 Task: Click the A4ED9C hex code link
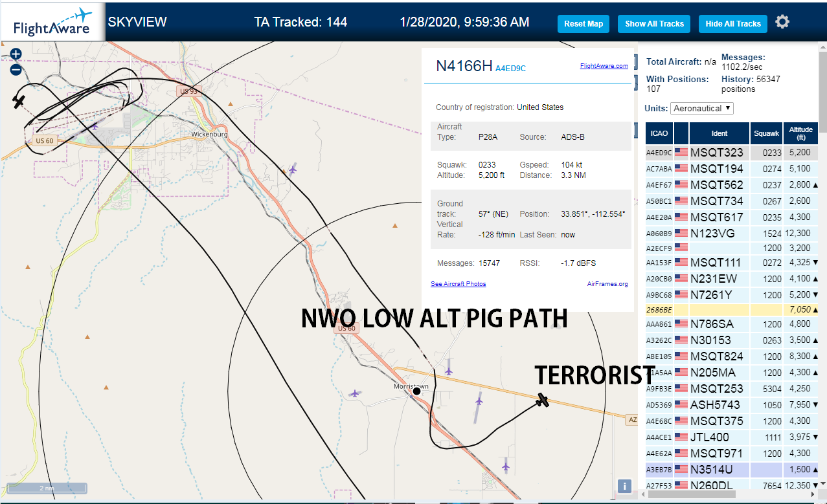click(x=510, y=67)
